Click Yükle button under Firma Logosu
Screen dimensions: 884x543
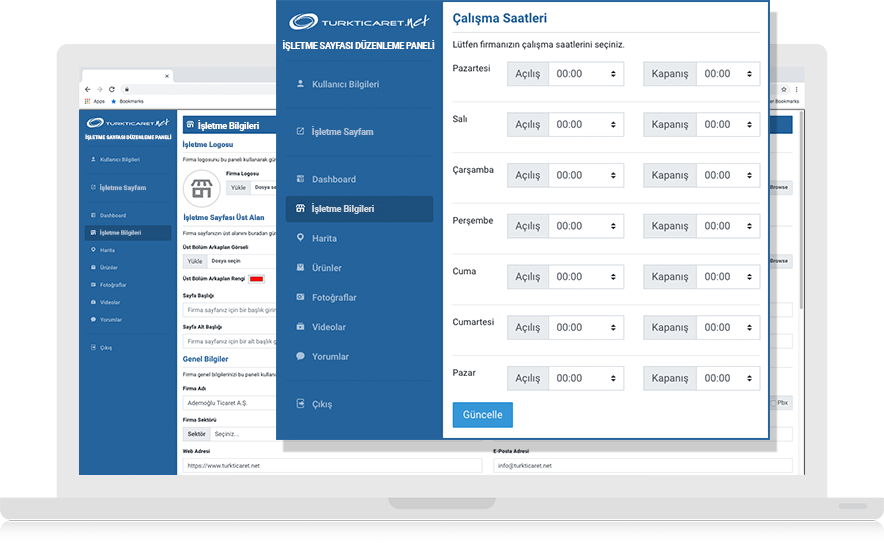(238, 188)
